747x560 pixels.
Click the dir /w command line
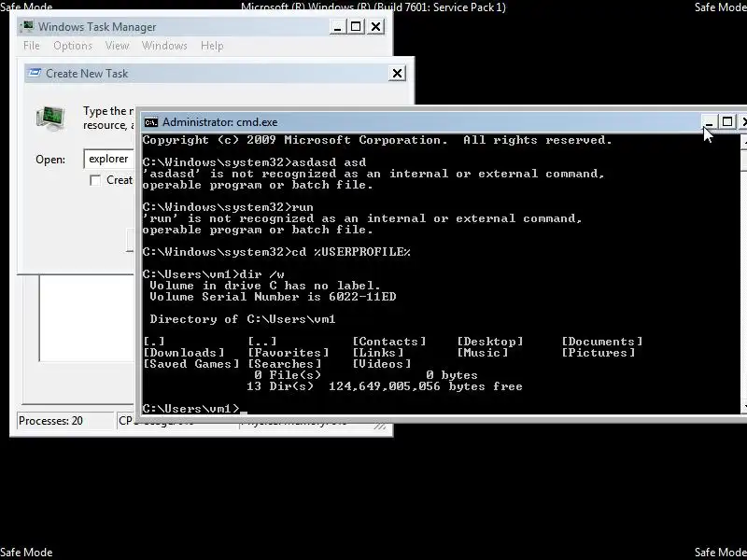click(x=214, y=274)
